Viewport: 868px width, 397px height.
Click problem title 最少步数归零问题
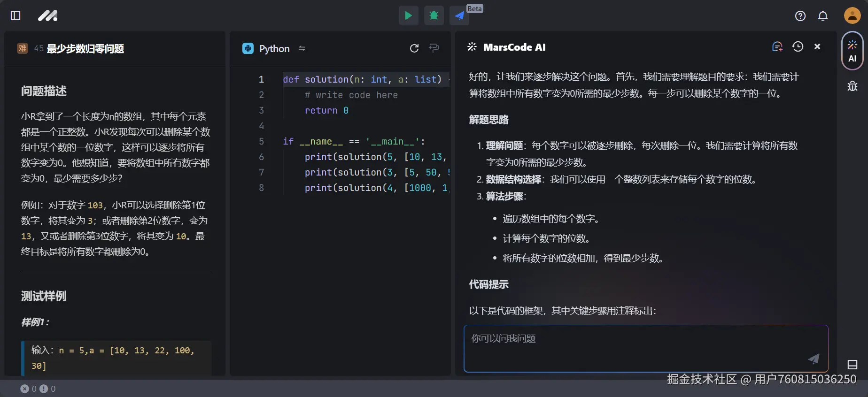(85, 48)
